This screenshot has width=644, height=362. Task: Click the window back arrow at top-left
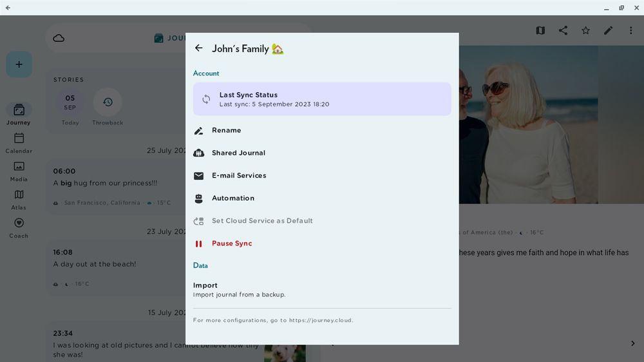coord(8,7)
